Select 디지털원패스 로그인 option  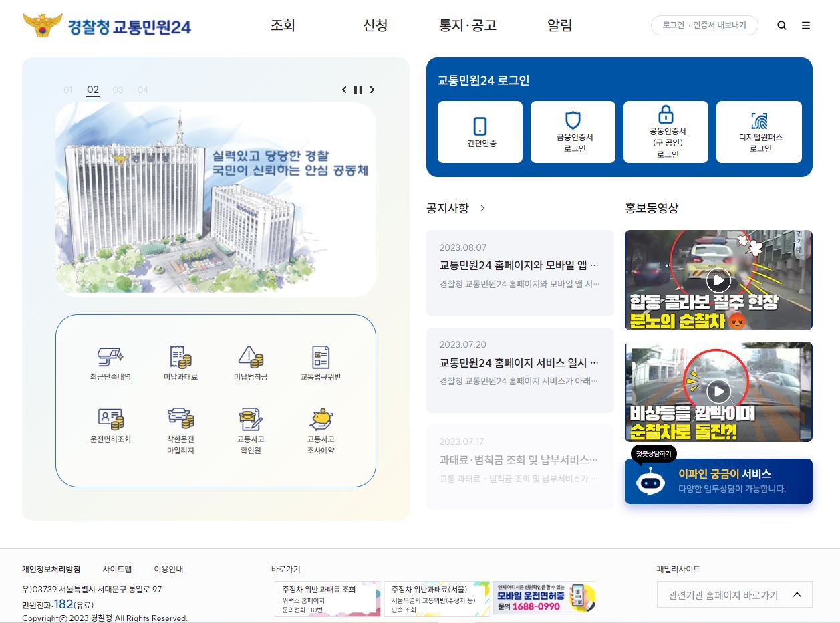click(758, 131)
